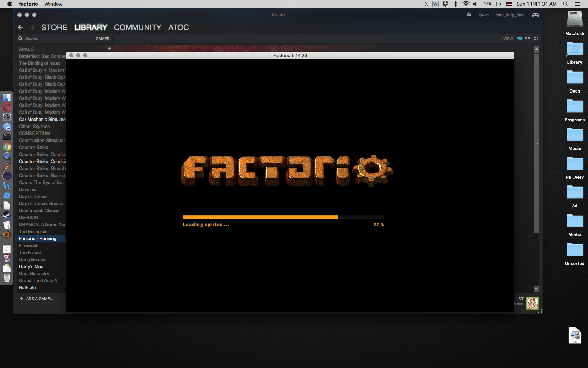
Task: Select the Docs folder on desktop
Action: click(x=575, y=77)
